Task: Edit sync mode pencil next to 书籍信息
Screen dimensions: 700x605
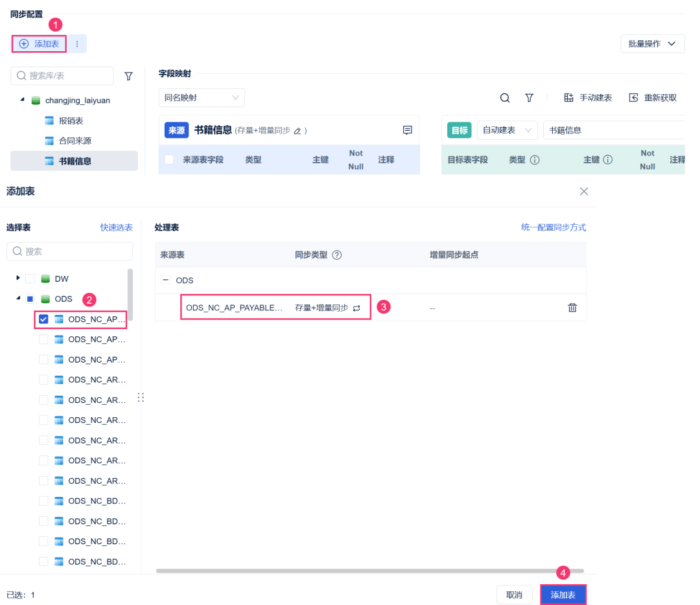Action: click(297, 131)
